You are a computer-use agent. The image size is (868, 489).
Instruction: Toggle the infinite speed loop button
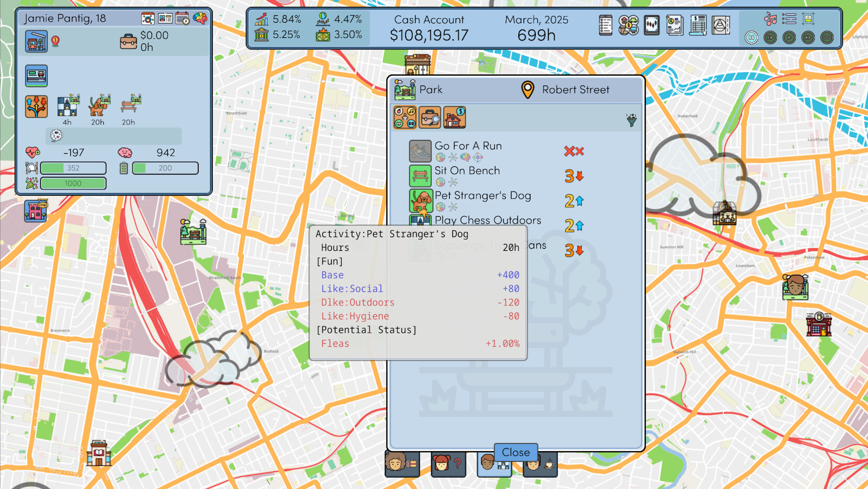point(827,38)
